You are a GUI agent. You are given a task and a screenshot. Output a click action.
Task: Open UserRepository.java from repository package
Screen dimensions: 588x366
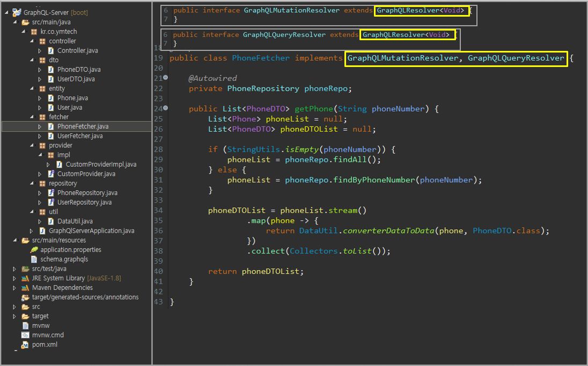84,203
